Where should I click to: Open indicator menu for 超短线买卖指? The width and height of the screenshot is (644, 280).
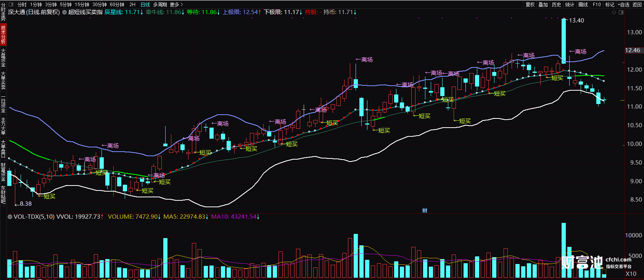tap(64, 12)
